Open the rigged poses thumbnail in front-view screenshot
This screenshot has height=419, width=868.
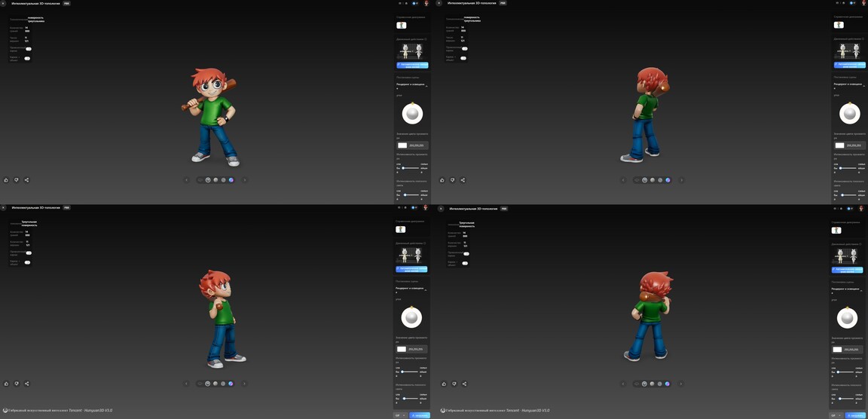coord(412,51)
